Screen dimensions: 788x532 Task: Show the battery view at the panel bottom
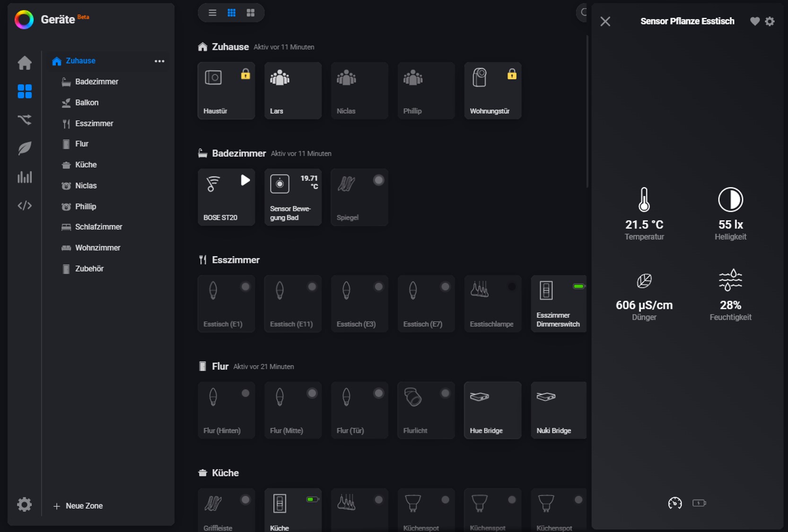click(699, 503)
